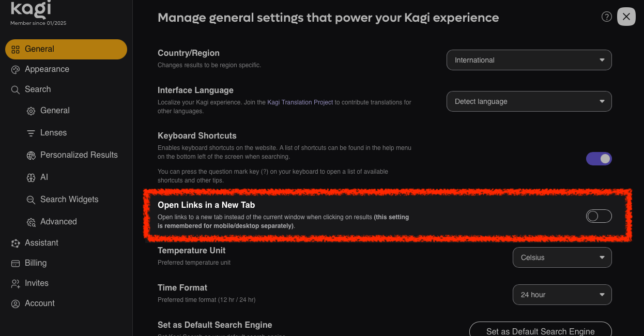Follow the Kagi Translation Project link
Screen dimensions: 644x336
(x=300, y=102)
